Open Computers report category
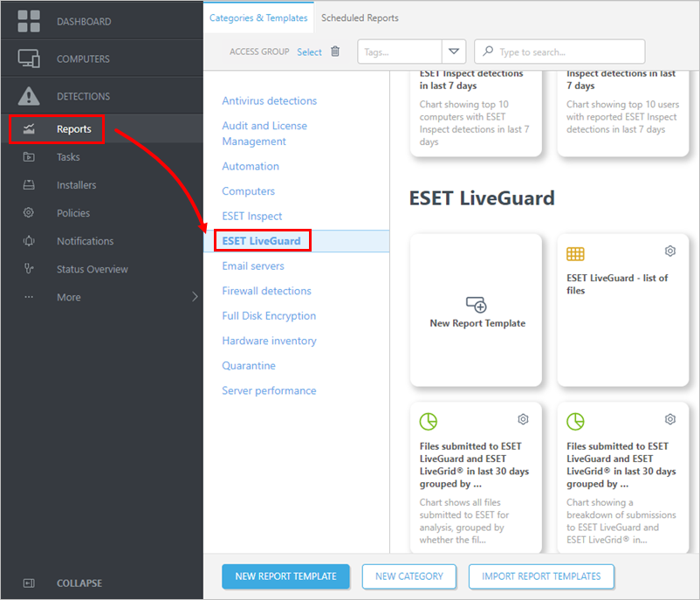Viewport: 700px width, 600px height. 248,191
